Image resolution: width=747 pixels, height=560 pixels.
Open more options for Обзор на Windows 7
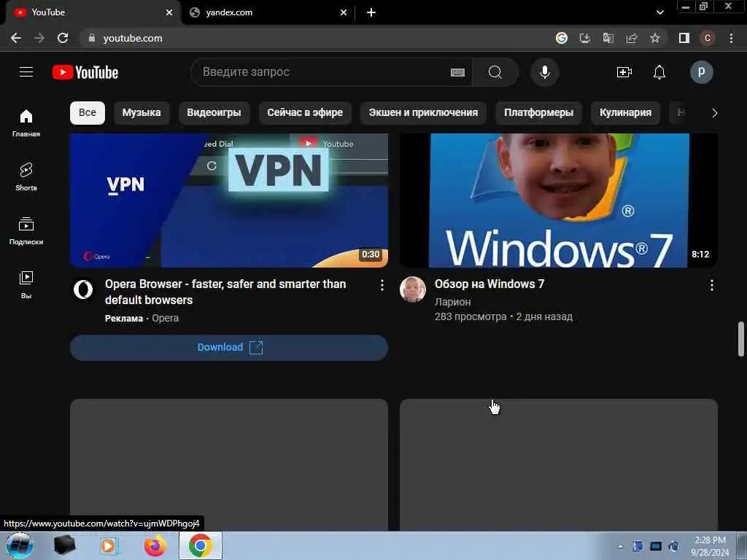pos(712,285)
